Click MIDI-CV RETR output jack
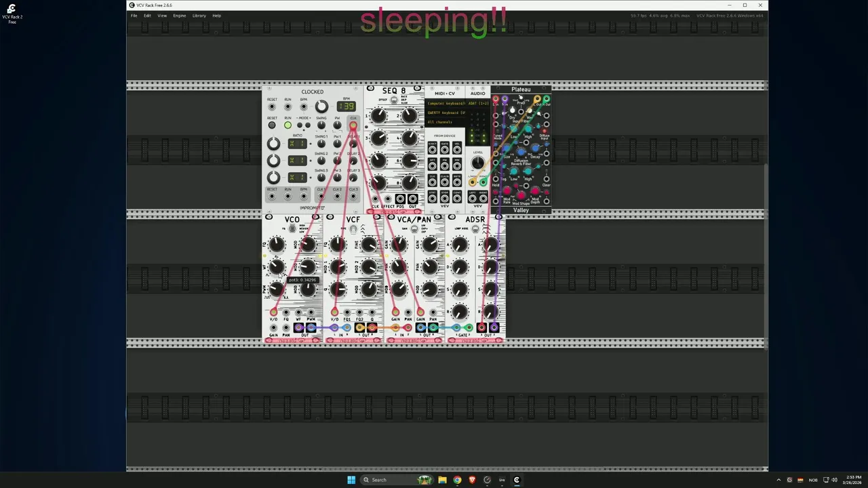 coord(457,182)
